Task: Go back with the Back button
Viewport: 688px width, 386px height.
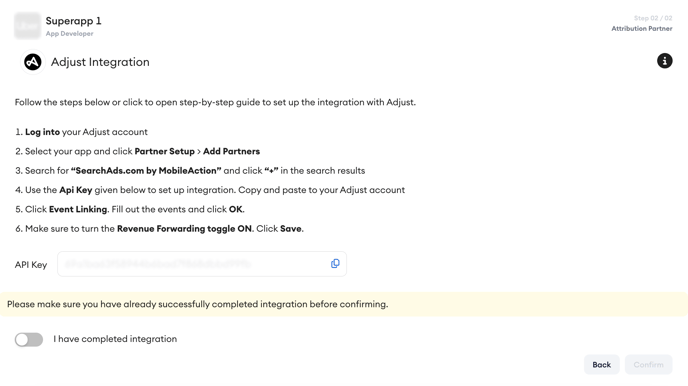Action: [602, 365]
